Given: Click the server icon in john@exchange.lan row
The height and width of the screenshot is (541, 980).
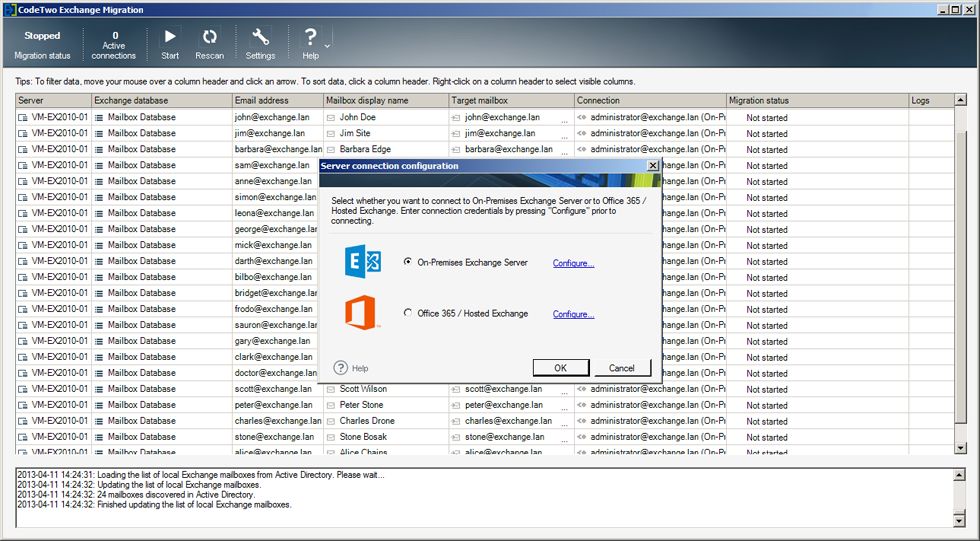Looking at the screenshot, I should pyautogui.click(x=23, y=117).
